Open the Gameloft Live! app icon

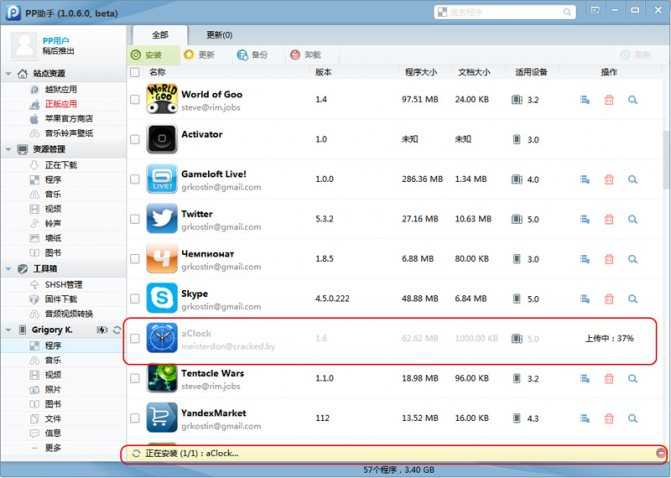click(162, 178)
